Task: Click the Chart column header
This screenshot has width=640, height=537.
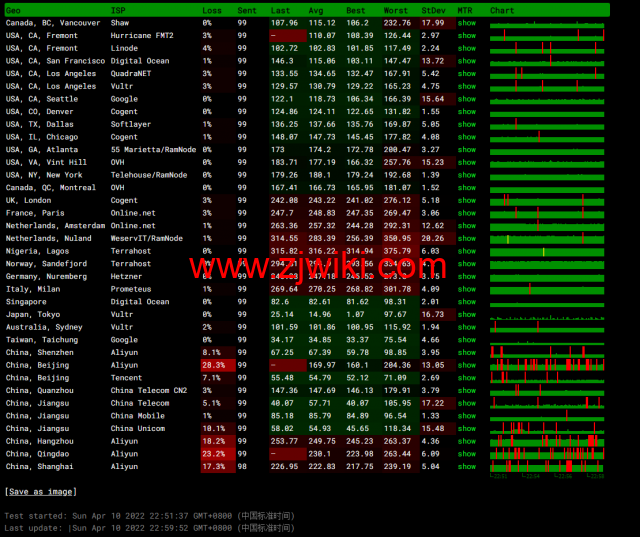Action: (502, 11)
